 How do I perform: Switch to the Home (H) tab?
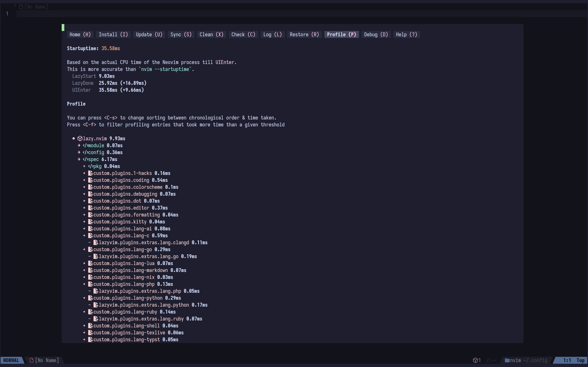(80, 35)
